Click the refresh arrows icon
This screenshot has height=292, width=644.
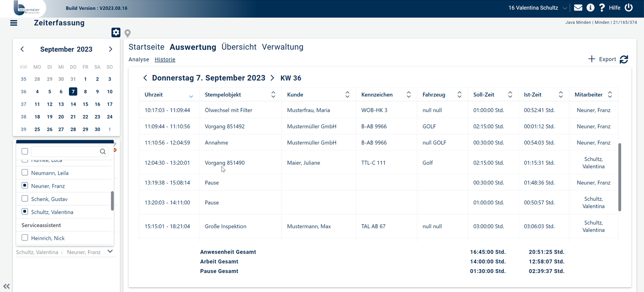coord(624,59)
